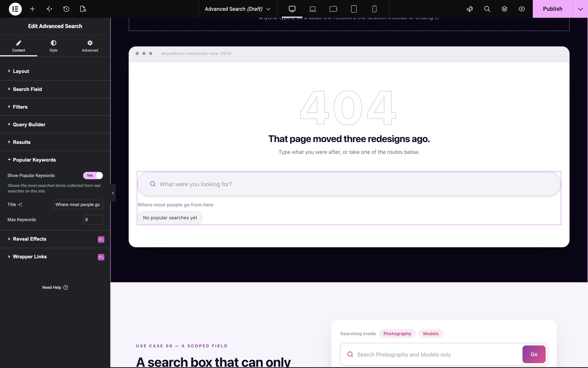Open revision history icon
This screenshot has height=368, width=588.
pos(66,9)
